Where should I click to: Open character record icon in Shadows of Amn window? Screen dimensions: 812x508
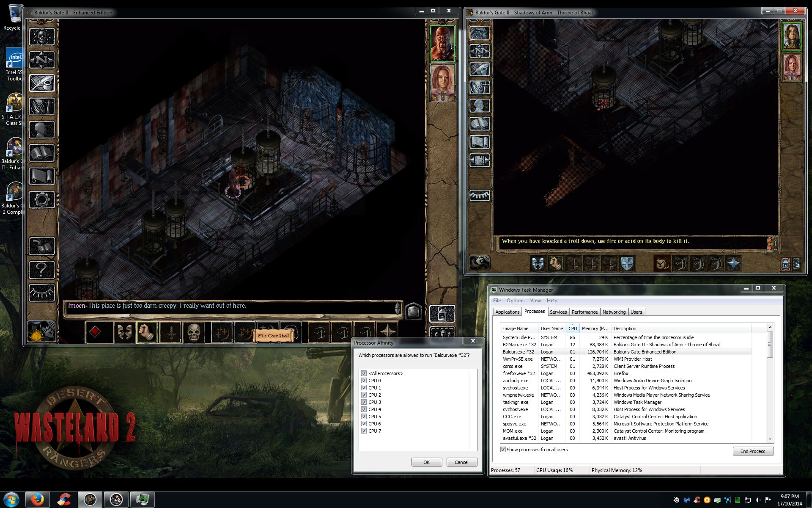[480, 106]
